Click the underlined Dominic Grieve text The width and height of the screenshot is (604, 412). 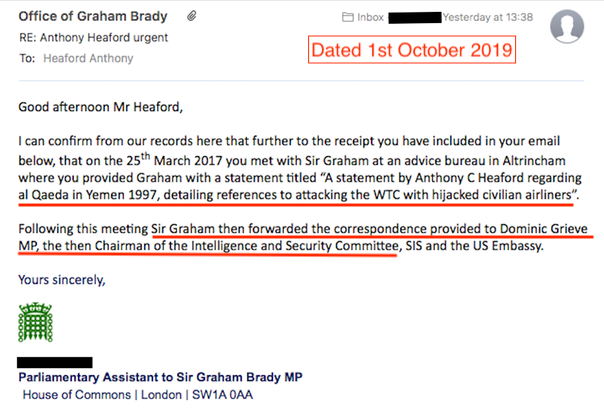pyautogui.click(x=544, y=229)
